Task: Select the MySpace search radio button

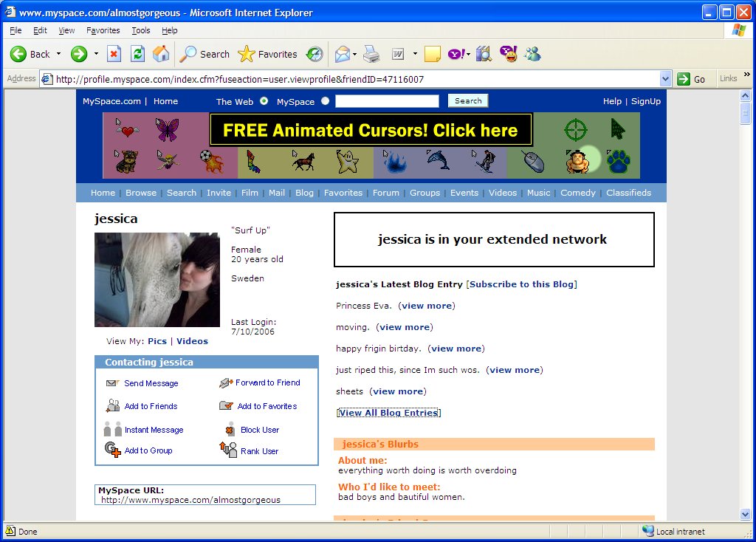Action: pyautogui.click(x=326, y=100)
